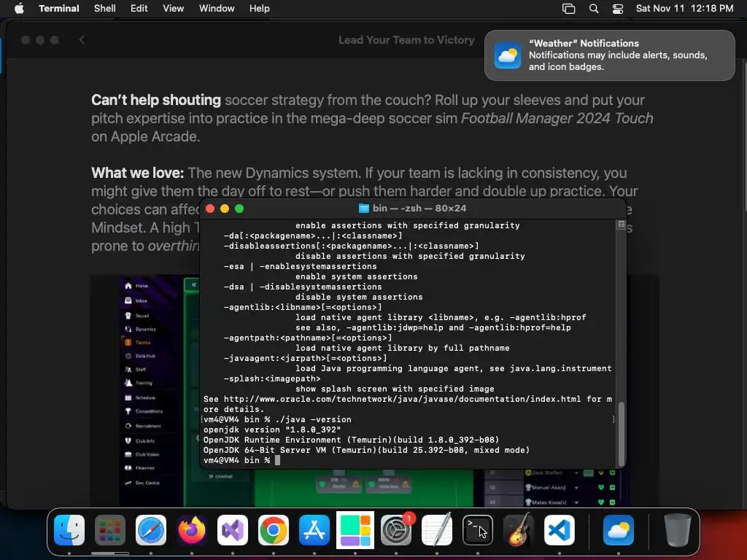747x560 pixels.
Task: Open the Window menu
Action: click(x=217, y=8)
